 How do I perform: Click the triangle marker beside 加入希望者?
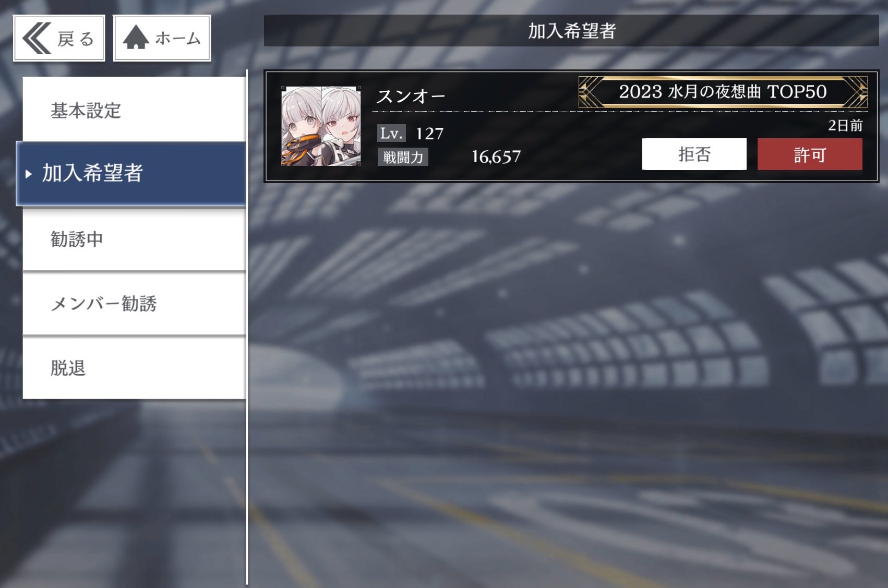click(29, 174)
